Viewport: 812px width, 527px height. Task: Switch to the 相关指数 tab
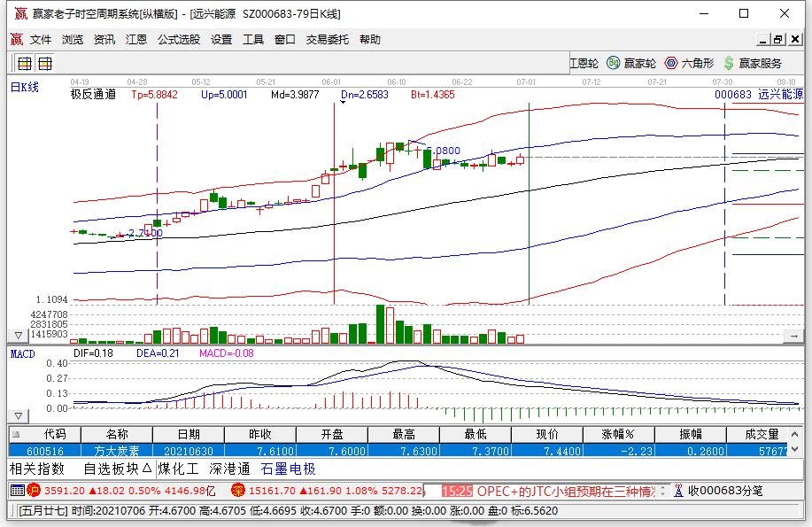37,469
